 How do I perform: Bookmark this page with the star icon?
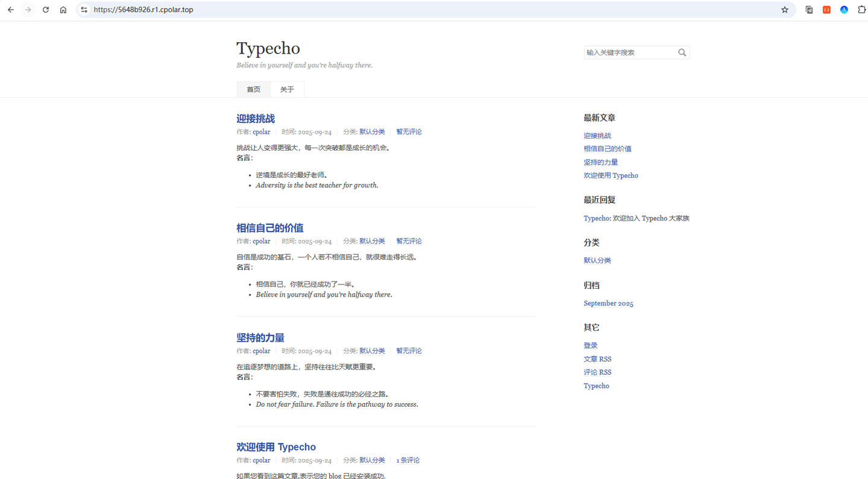click(784, 10)
